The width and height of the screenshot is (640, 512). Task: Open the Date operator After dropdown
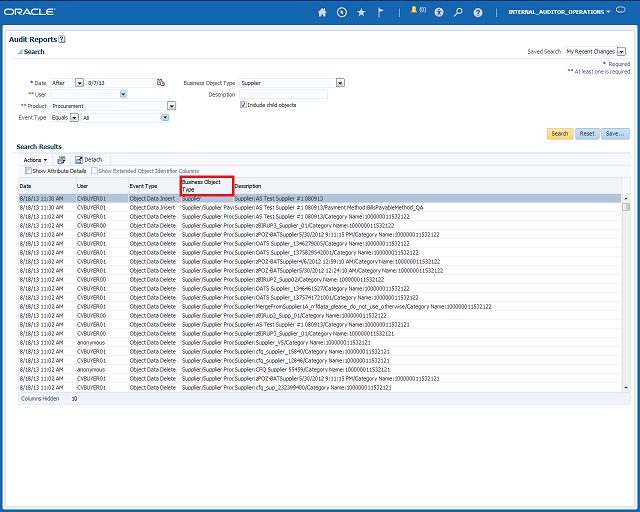click(x=80, y=83)
